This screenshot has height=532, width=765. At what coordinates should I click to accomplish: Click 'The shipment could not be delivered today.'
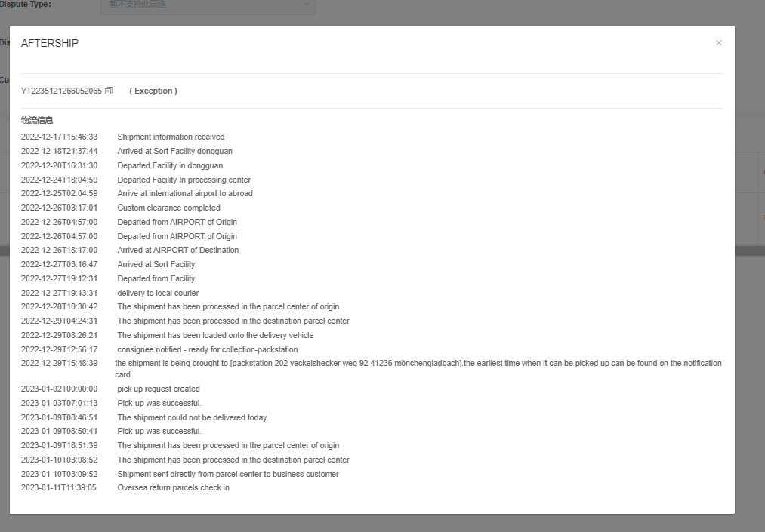point(193,417)
